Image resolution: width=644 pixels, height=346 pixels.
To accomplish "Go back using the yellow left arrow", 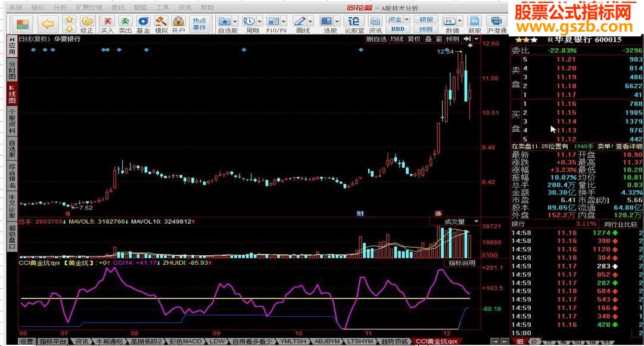I will 48,24.
